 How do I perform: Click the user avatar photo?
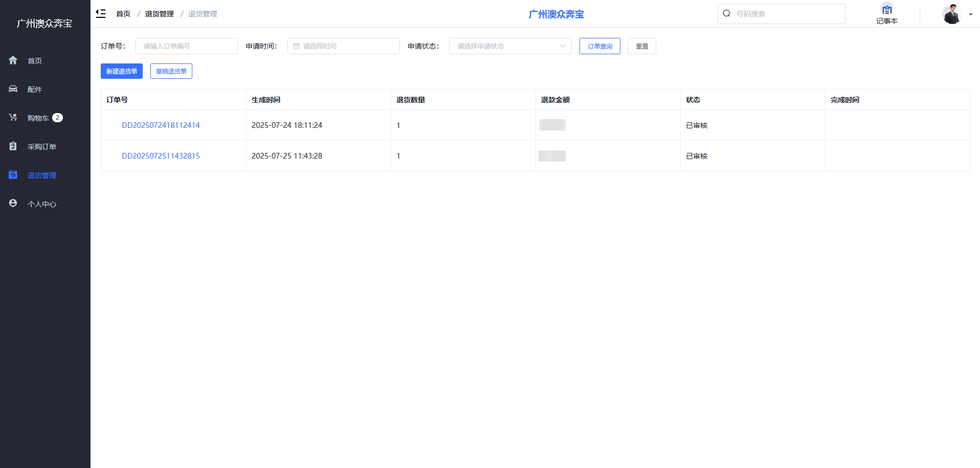952,14
